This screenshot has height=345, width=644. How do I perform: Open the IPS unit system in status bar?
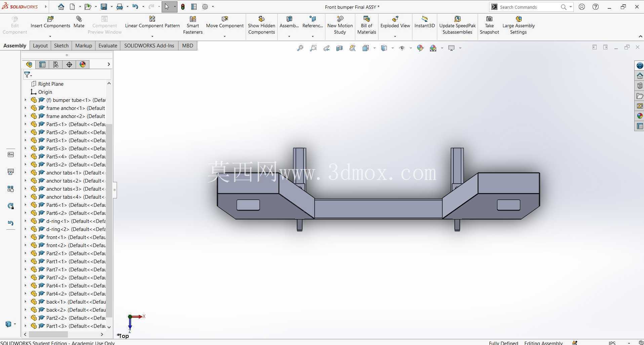612,343
